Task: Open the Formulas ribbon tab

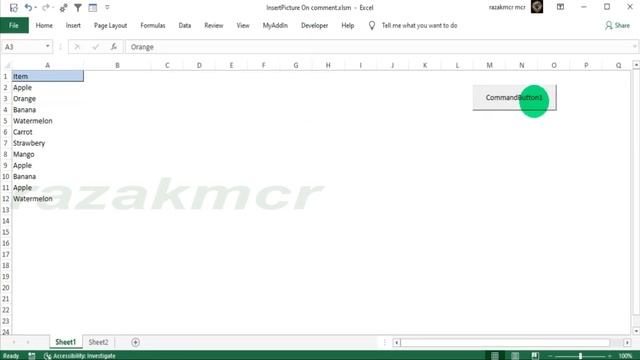Action: 153,25
